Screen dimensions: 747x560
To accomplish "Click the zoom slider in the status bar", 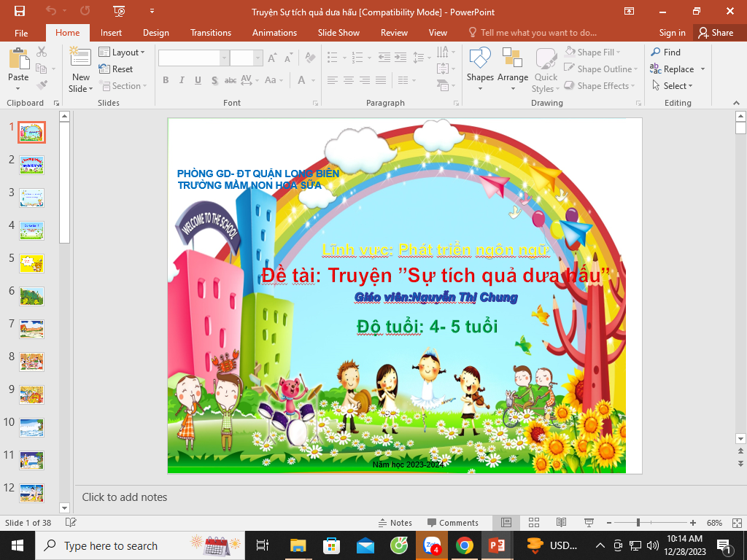I will tap(638, 523).
